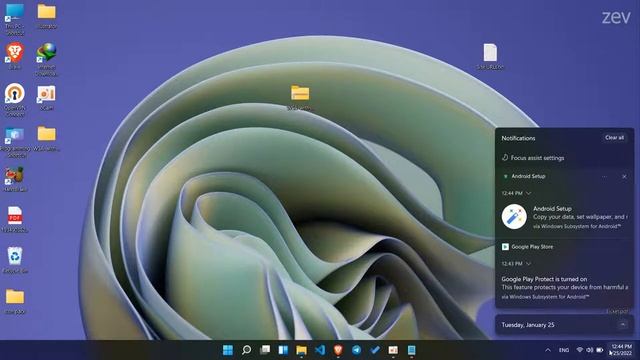Open the Android Setup notification body
The width and height of the screenshot is (640, 360).
(564, 217)
